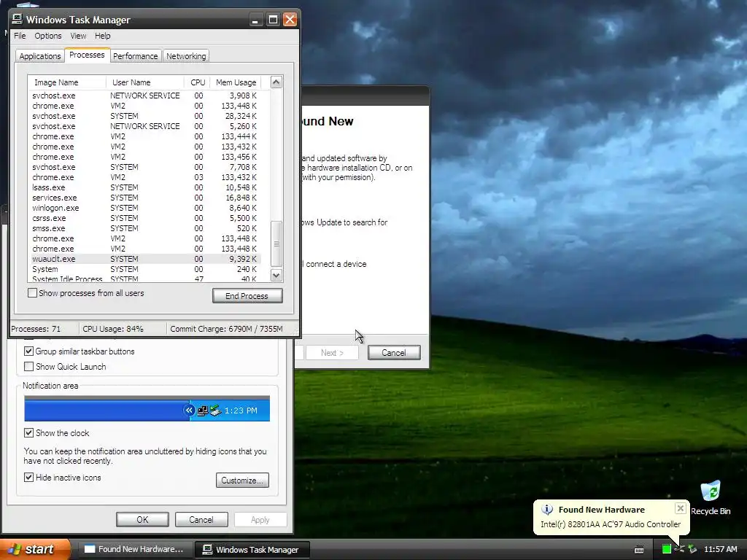Open the Help menu

pyautogui.click(x=102, y=36)
